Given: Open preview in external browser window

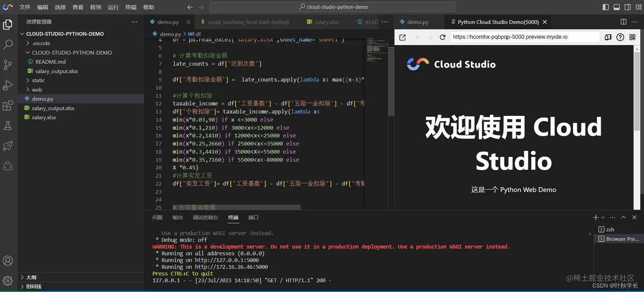Looking at the screenshot, I should coord(402,37).
